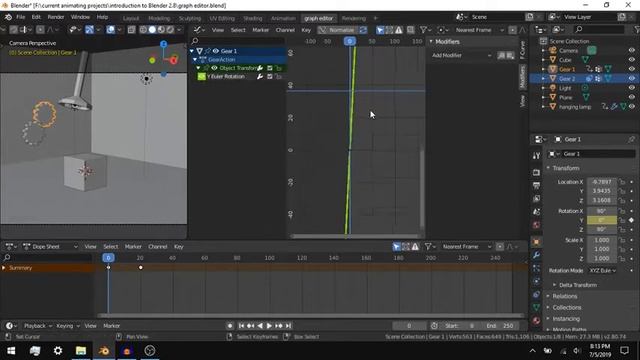Open the Dope Sheet mode dropdown

[50, 247]
